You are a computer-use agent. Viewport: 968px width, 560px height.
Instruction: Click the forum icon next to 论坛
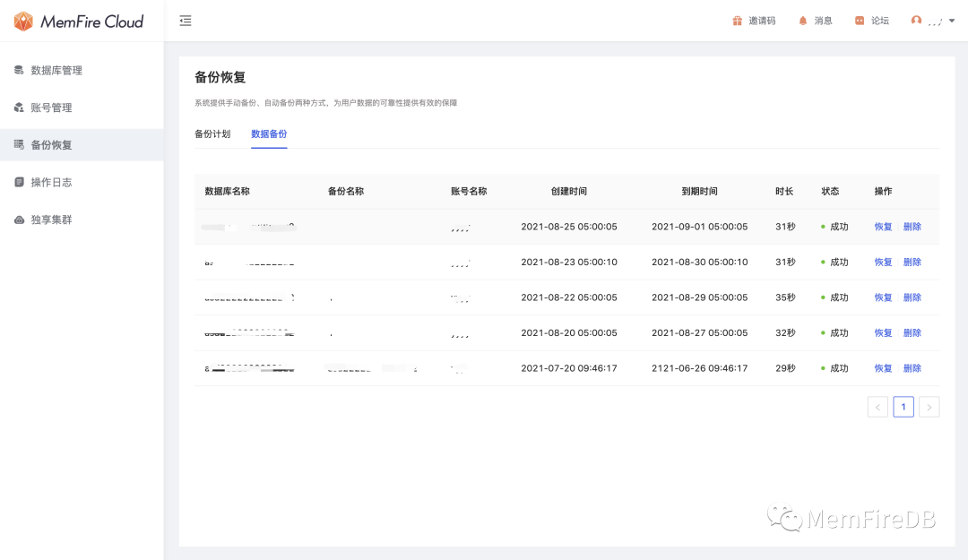pyautogui.click(x=860, y=21)
